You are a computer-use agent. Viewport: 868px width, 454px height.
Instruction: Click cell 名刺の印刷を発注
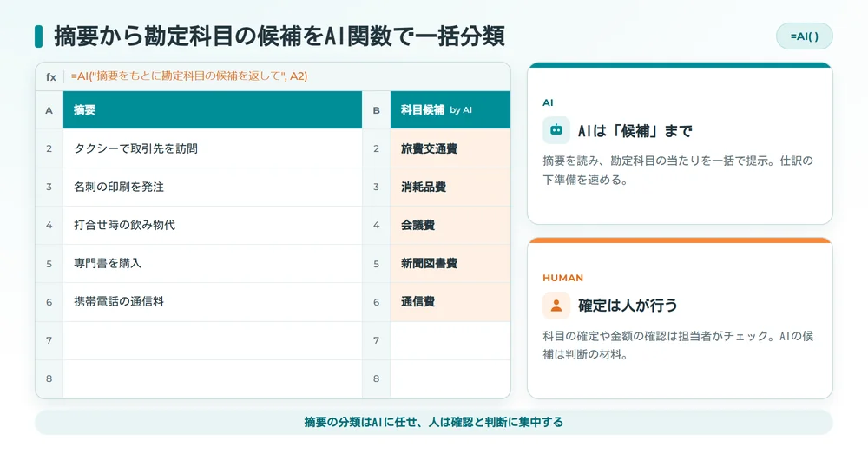pos(213,188)
